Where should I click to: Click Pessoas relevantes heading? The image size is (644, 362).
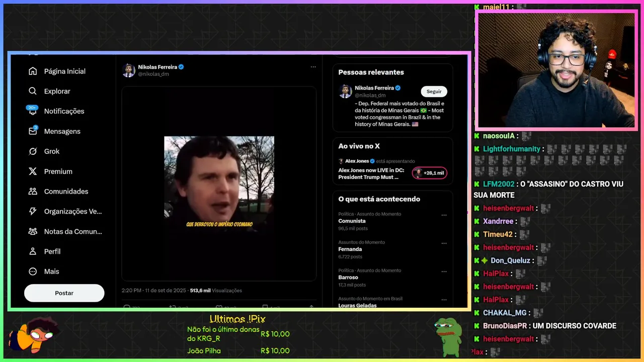pos(371,72)
